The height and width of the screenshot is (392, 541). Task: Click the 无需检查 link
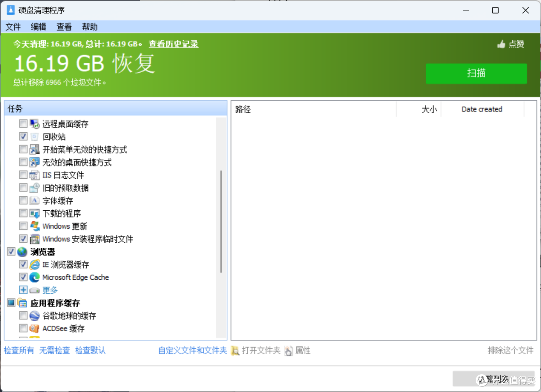pyautogui.click(x=54, y=350)
